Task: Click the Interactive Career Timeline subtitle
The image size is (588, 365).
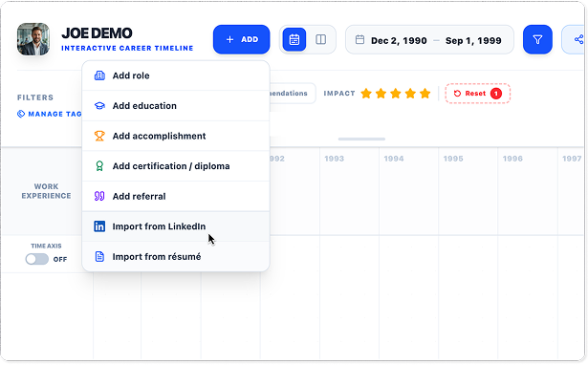Action: pos(127,49)
